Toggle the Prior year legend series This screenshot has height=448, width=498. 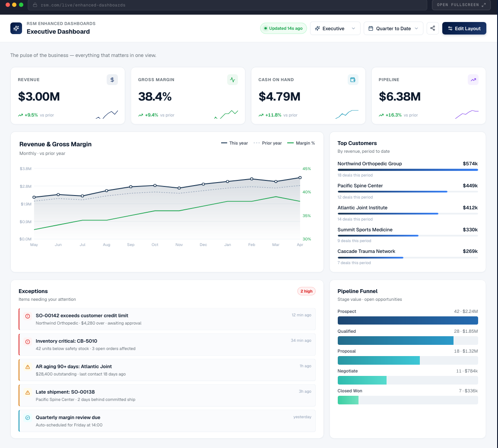tap(268, 143)
